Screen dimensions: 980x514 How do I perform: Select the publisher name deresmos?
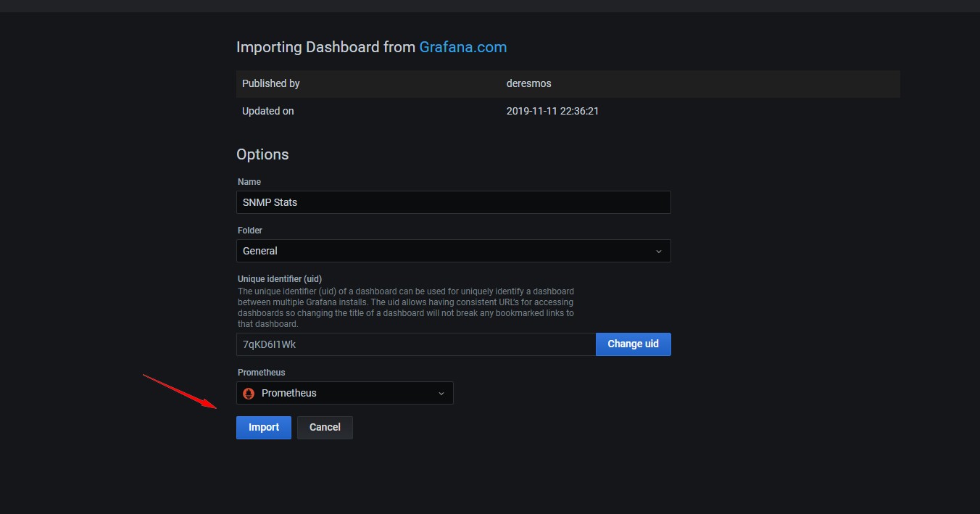click(x=528, y=83)
